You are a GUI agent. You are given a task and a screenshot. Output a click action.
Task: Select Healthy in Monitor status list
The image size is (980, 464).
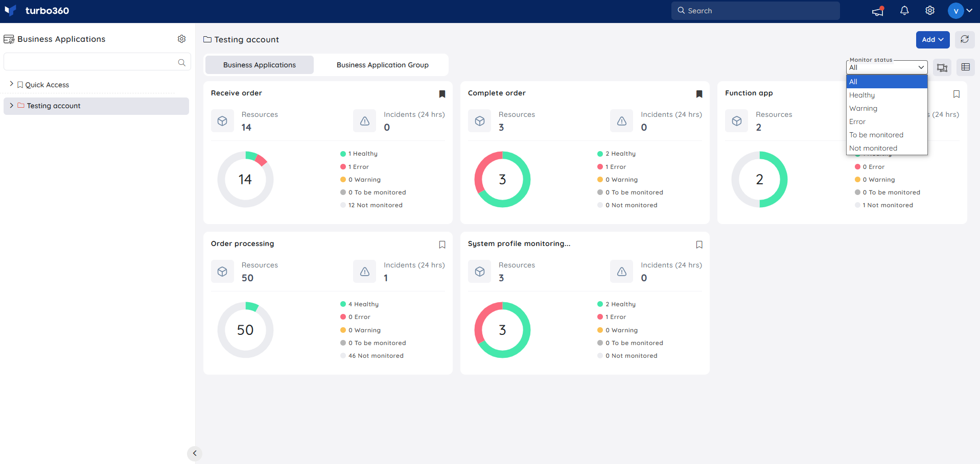[886, 95]
